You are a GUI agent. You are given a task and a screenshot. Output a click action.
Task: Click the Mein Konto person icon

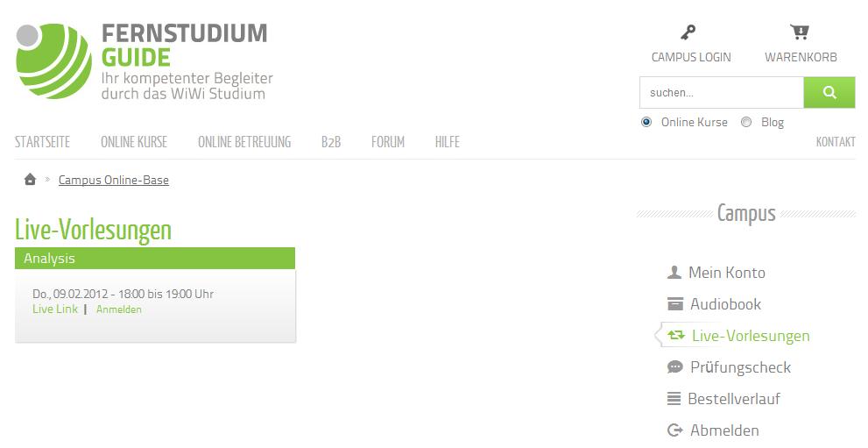674,273
